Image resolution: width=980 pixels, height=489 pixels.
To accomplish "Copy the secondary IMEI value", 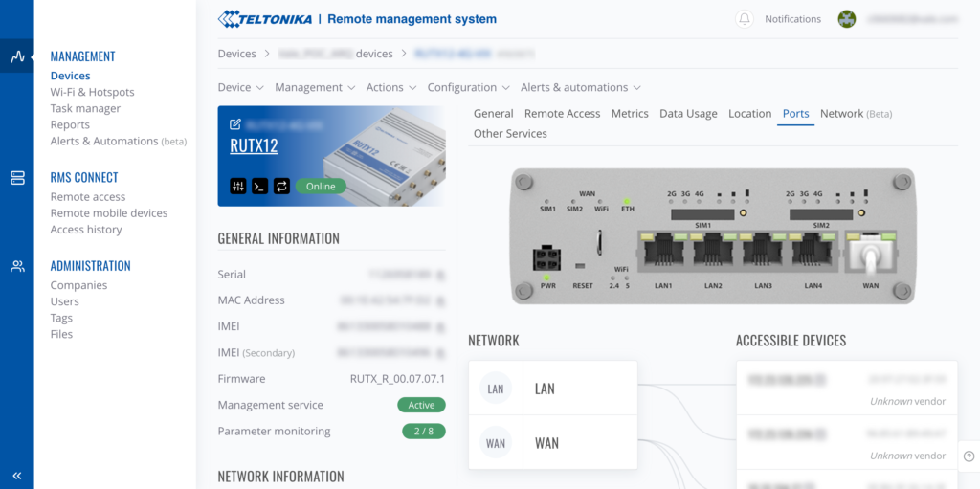I will click(440, 353).
